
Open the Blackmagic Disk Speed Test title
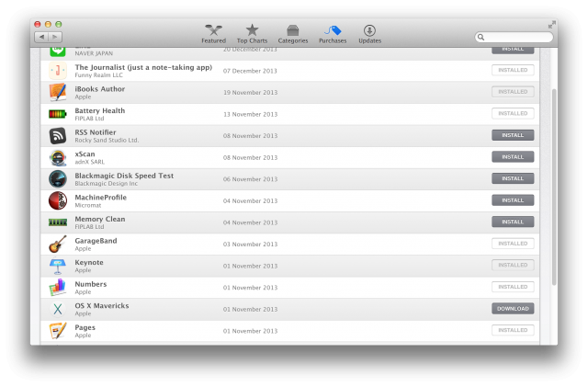tap(124, 176)
